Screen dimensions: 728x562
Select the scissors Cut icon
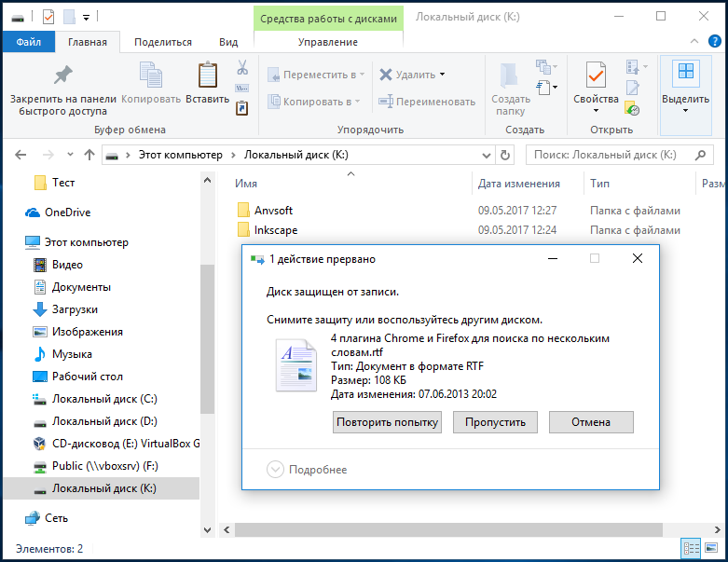pos(242,67)
